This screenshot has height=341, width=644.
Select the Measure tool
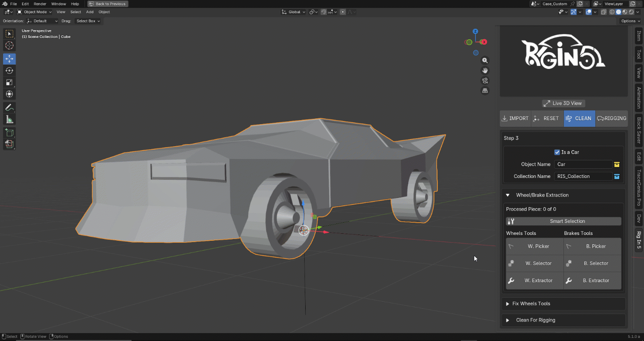[x=9, y=119]
